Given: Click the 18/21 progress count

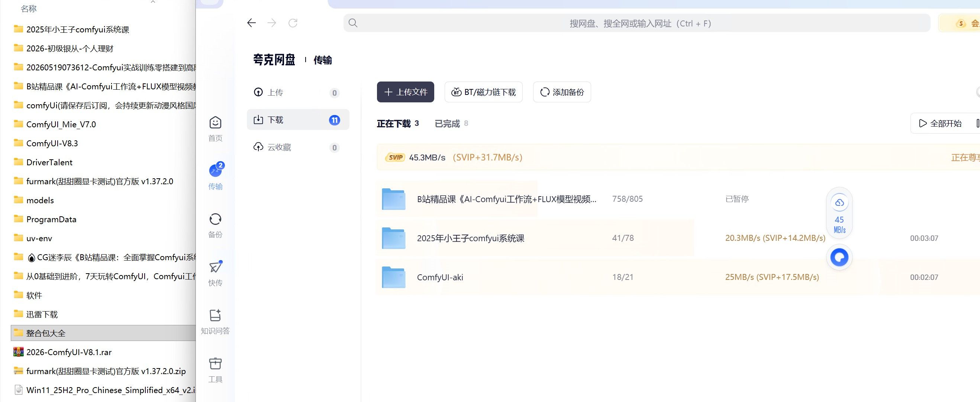Looking at the screenshot, I should point(623,277).
